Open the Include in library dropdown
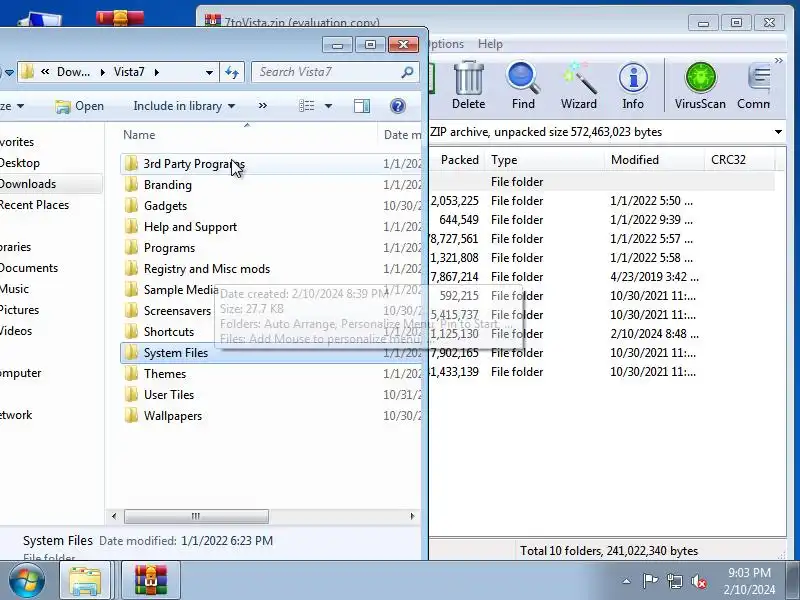800x600 pixels. (184, 106)
